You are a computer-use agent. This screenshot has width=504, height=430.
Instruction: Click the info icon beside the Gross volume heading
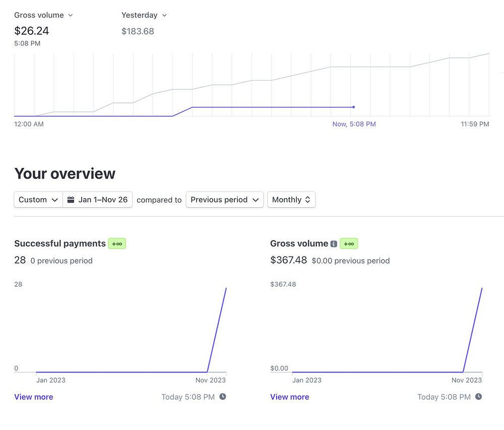pos(334,244)
